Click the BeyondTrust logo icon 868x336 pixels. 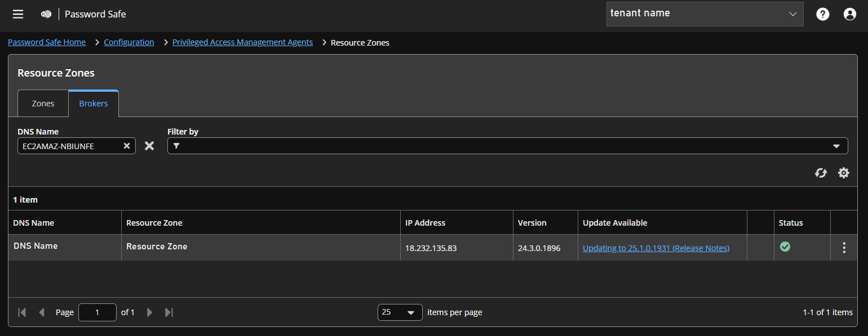pos(46,14)
